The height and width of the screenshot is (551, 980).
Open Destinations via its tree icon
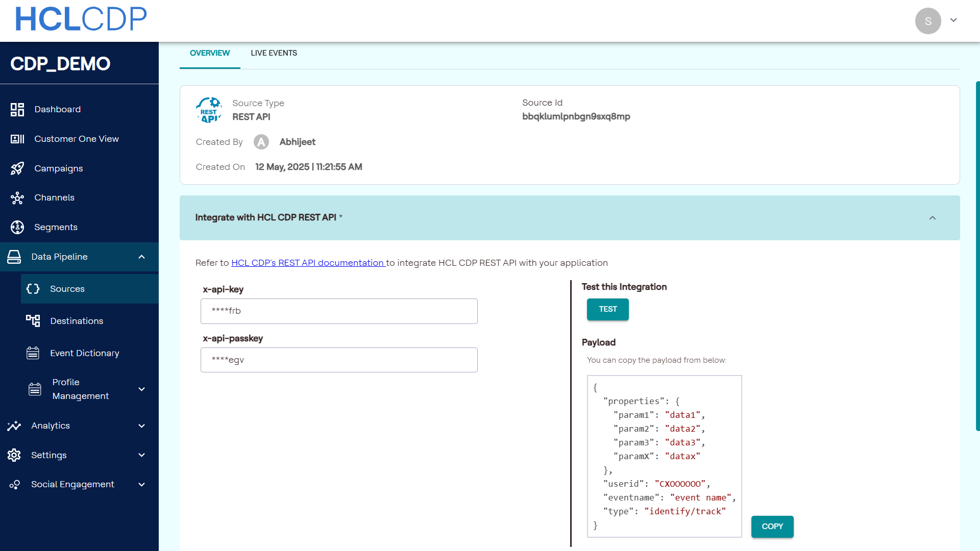pyautogui.click(x=33, y=321)
